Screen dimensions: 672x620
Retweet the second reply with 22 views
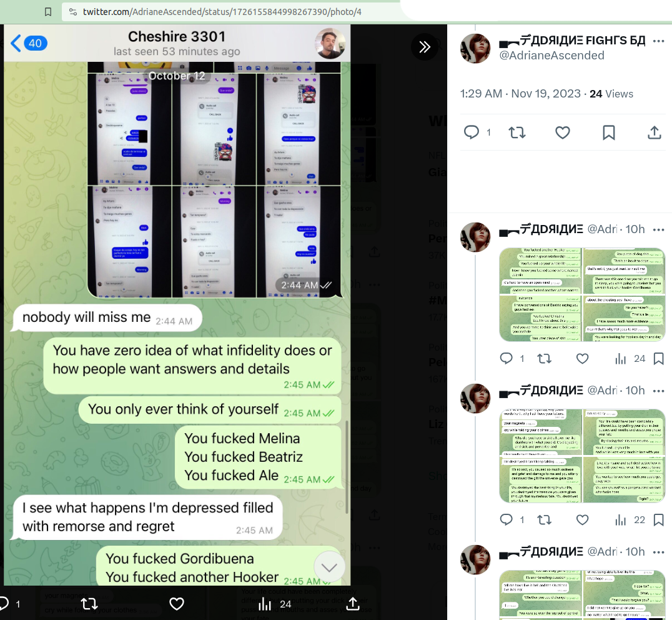(545, 520)
